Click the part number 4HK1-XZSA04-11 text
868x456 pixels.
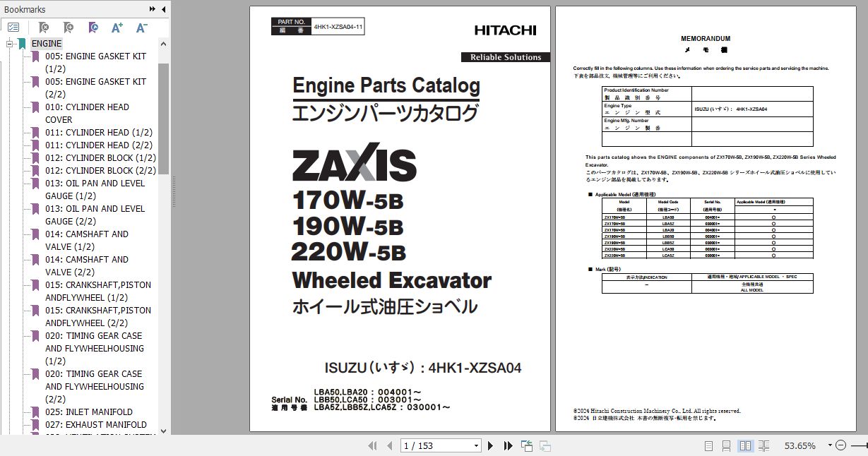pyautogui.click(x=338, y=27)
